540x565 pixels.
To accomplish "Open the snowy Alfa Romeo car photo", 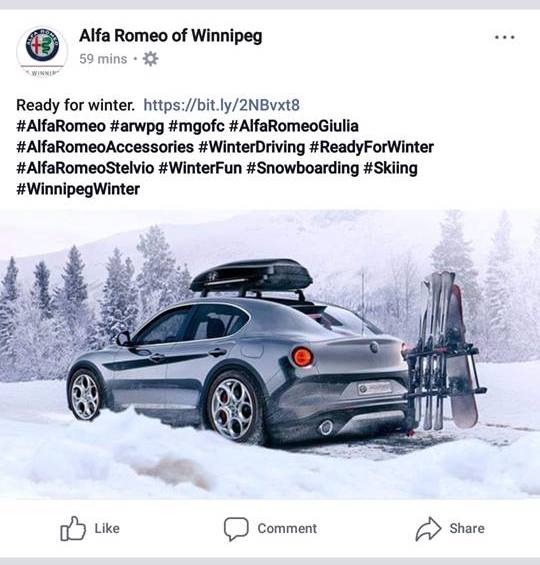I will [270, 354].
